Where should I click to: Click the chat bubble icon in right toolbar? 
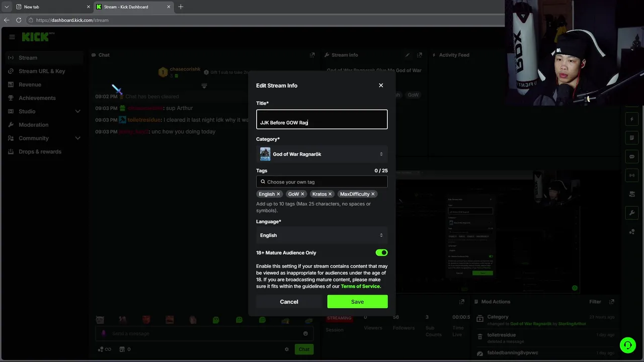click(632, 156)
